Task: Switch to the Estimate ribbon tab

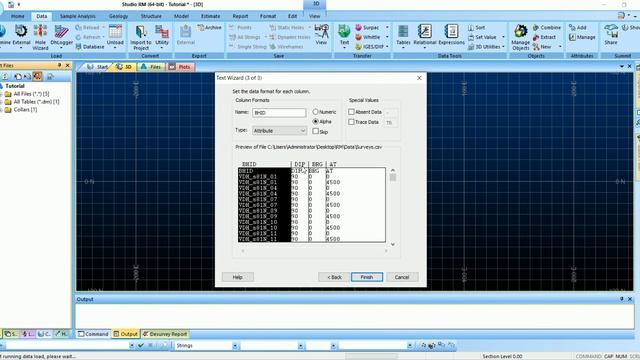Action: tap(211, 16)
